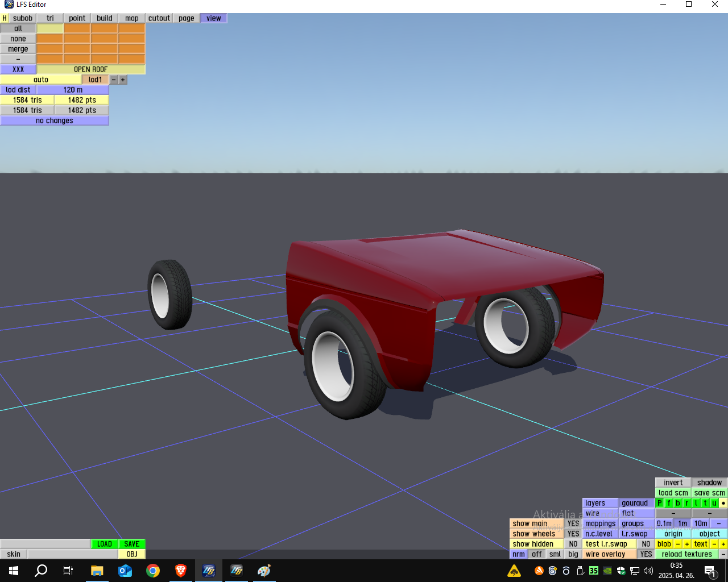Click the reload textures button

tap(687, 554)
